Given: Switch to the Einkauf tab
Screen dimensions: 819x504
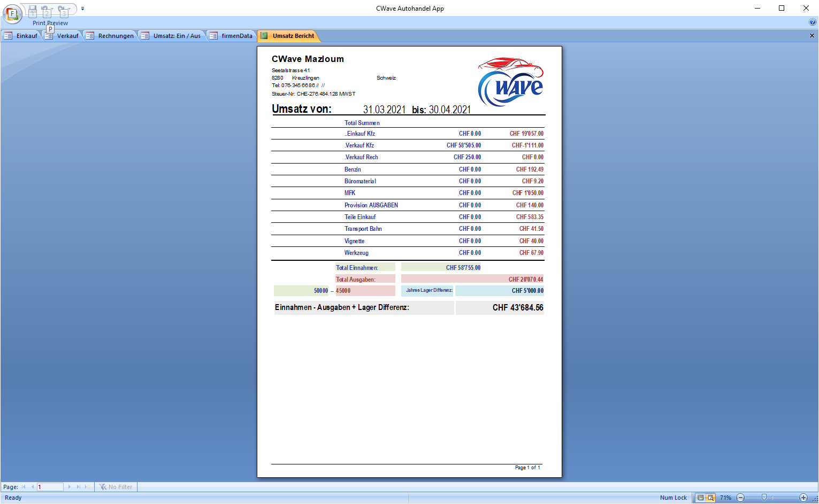Looking at the screenshot, I should [x=21, y=36].
